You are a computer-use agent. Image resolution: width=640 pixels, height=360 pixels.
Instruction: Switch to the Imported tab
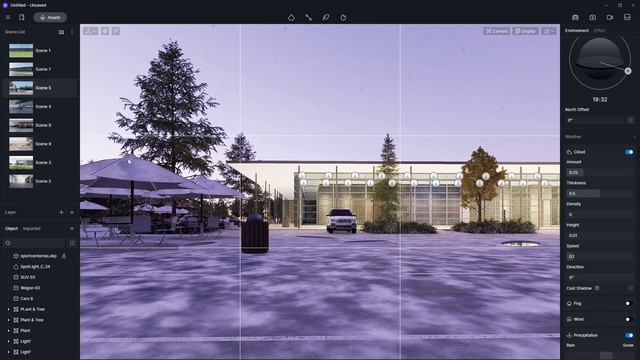point(31,229)
